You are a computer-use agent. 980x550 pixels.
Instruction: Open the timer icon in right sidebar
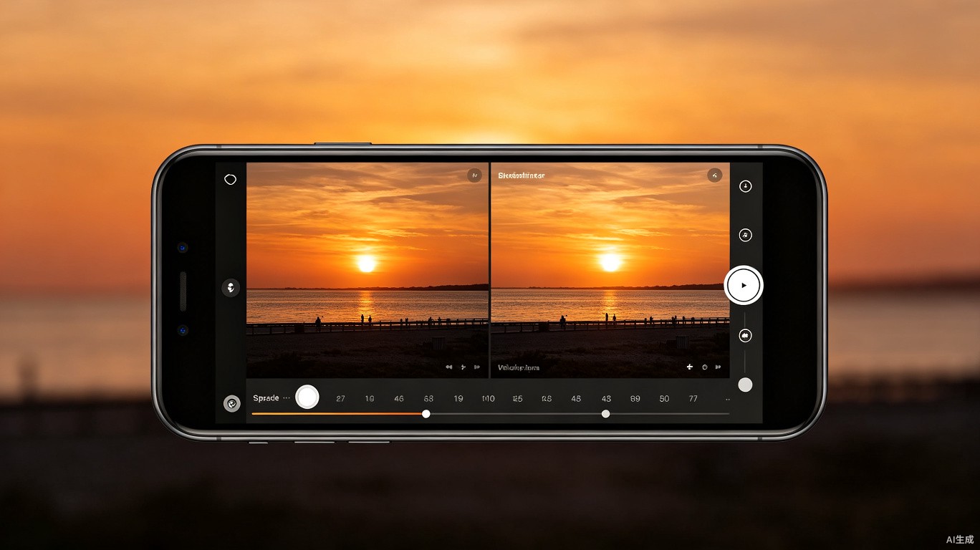(746, 186)
